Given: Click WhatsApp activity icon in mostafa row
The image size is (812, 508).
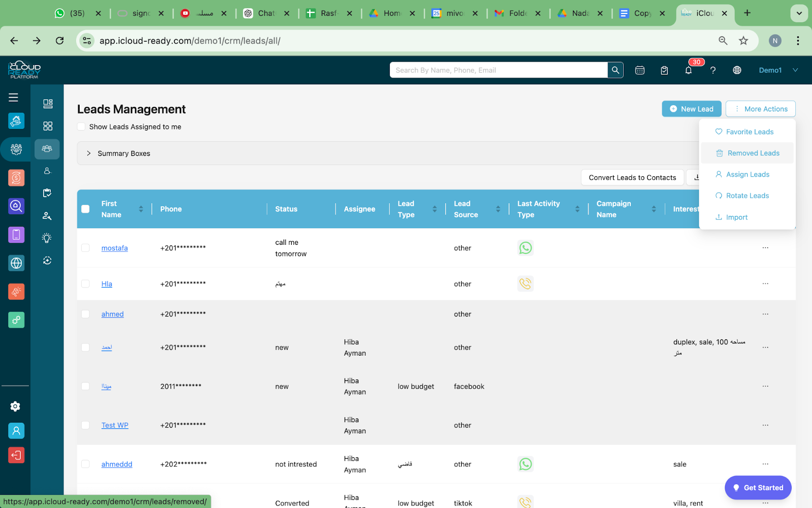Looking at the screenshot, I should (x=525, y=248).
